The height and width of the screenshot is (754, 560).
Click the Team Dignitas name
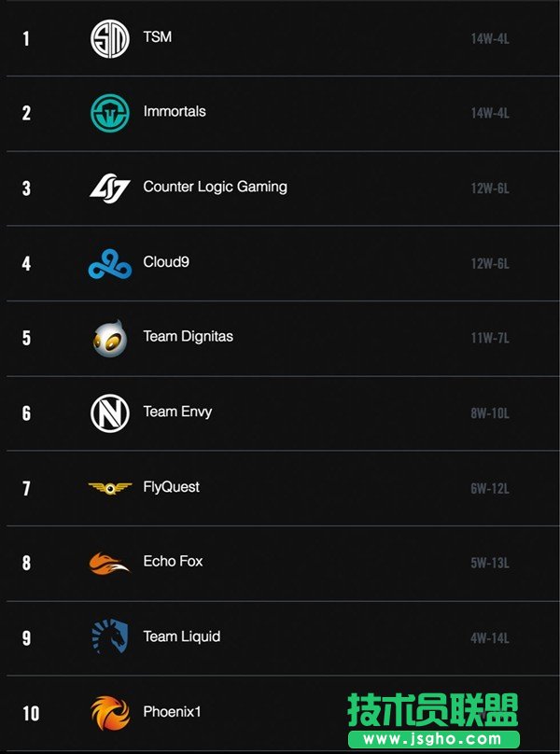tap(188, 337)
